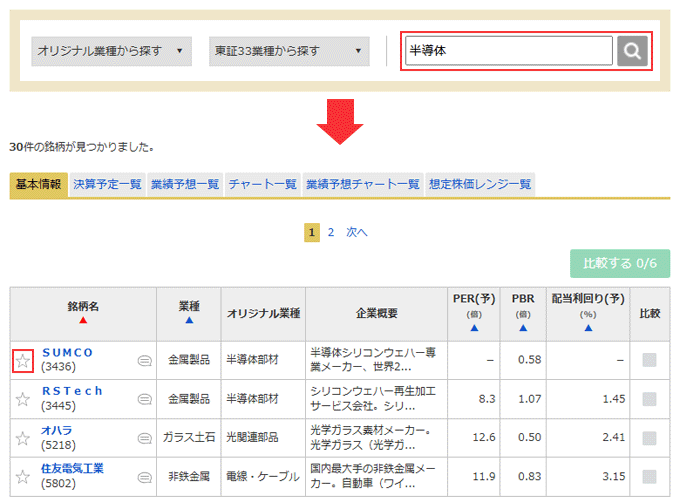Go to results page 2
Viewport: 680px width, 497px height.
(x=331, y=232)
